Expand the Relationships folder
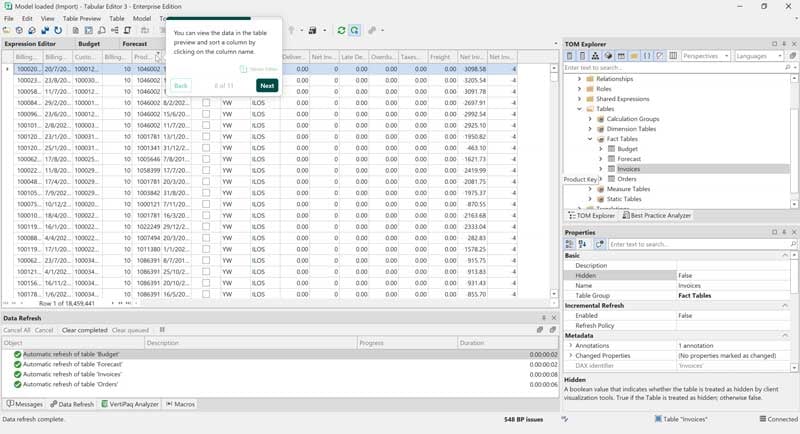Viewport: 800px width, 434px height. [x=579, y=79]
